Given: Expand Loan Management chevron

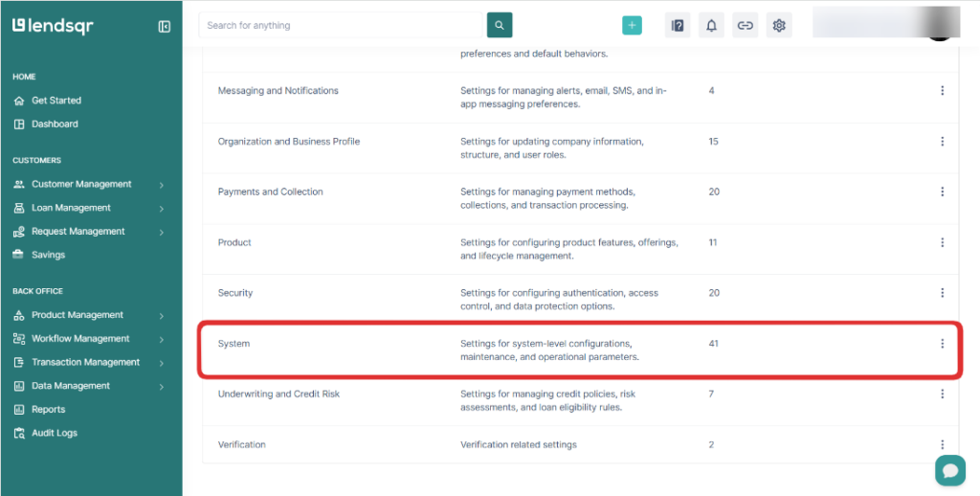Looking at the screenshot, I should [x=161, y=209].
